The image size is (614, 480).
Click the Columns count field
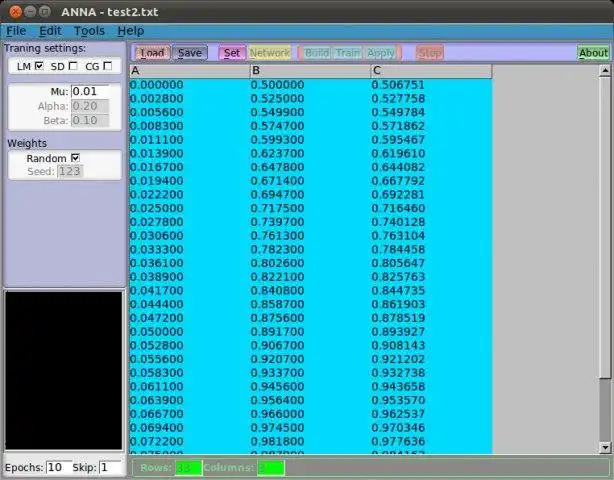[x=271, y=467]
